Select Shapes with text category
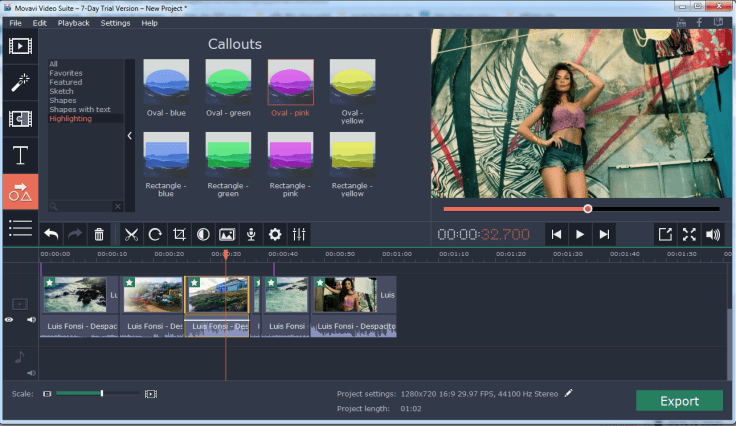This screenshot has height=426, width=736. pyautogui.click(x=80, y=109)
